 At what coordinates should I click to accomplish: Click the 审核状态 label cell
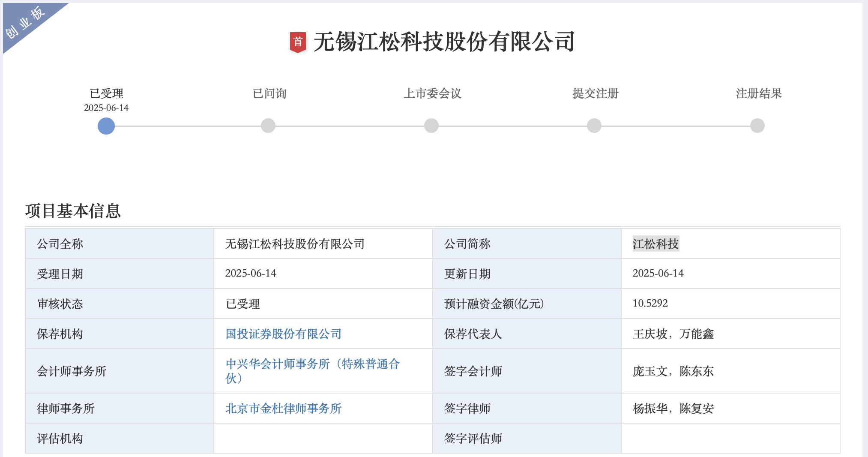tap(120, 304)
